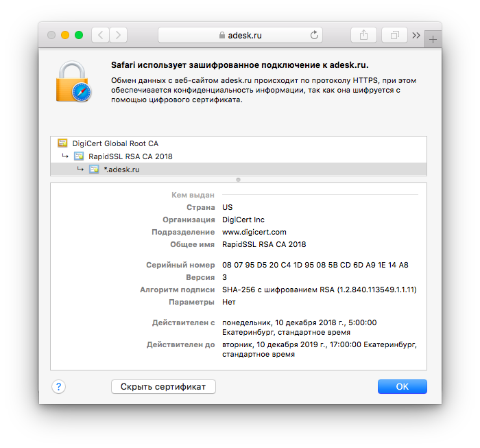
Task: Click the serial number value 08 07 95 D5
Action: tap(315, 265)
